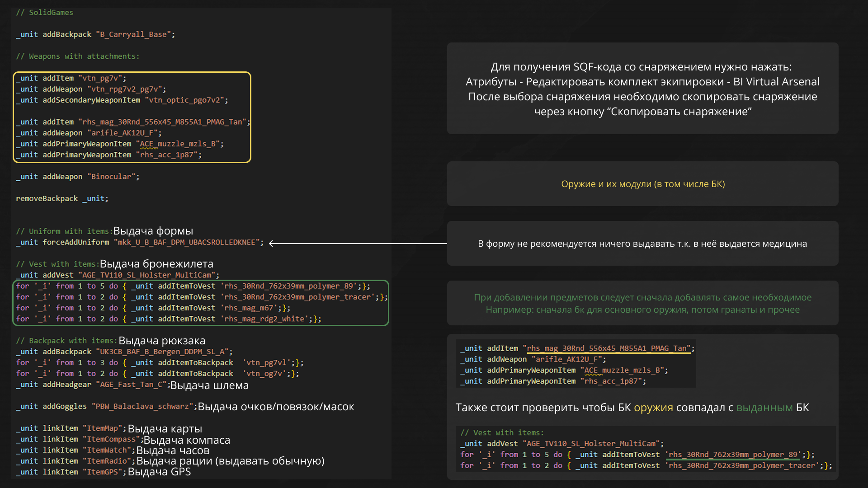Screen dimensions: 868x488
Task: Click the "Выдача бронежилета" annotation
Action: [x=156, y=264]
